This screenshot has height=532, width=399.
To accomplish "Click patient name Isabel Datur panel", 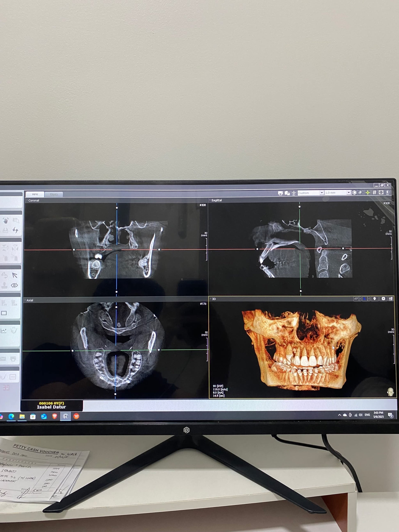I will [51, 405].
